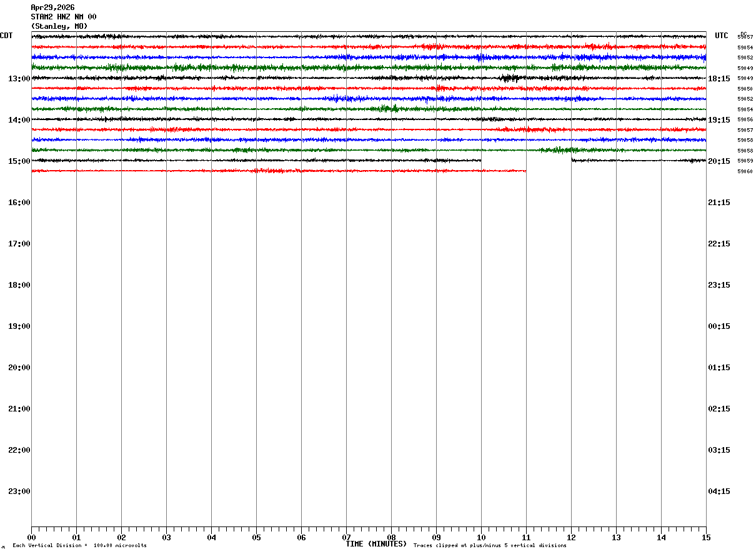This screenshot has height=554, width=756.
Task: Click the UTC timezone header
Action: click(x=722, y=36)
